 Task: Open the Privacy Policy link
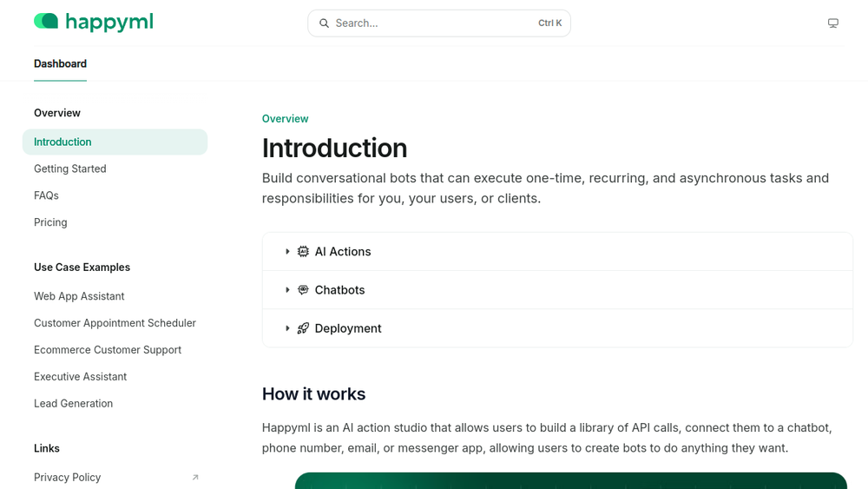[x=67, y=478]
